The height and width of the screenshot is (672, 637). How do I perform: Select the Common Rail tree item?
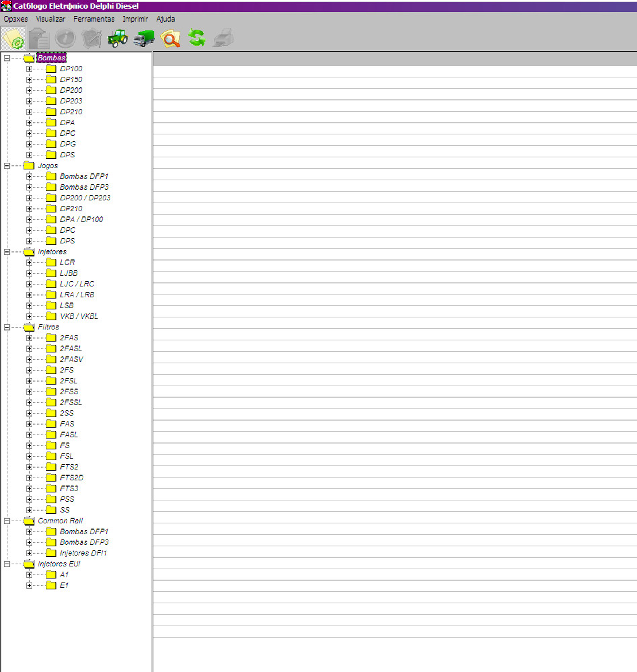[x=60, y=521]
